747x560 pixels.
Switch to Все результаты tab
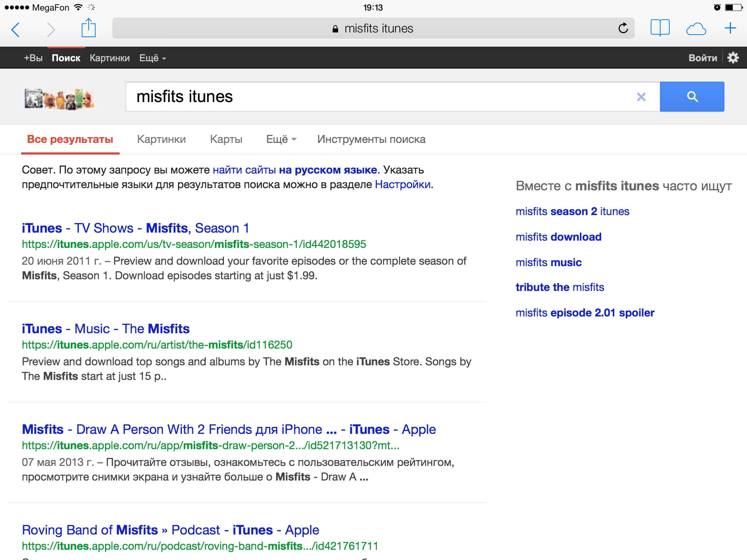pyautogui.click(x=70, y=139)
